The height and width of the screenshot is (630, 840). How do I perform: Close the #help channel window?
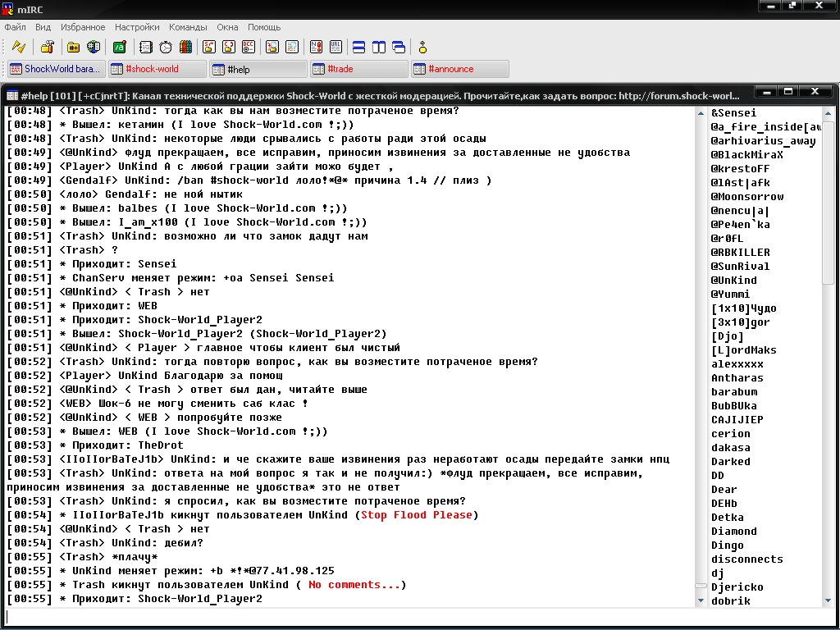tap(815, 92)
